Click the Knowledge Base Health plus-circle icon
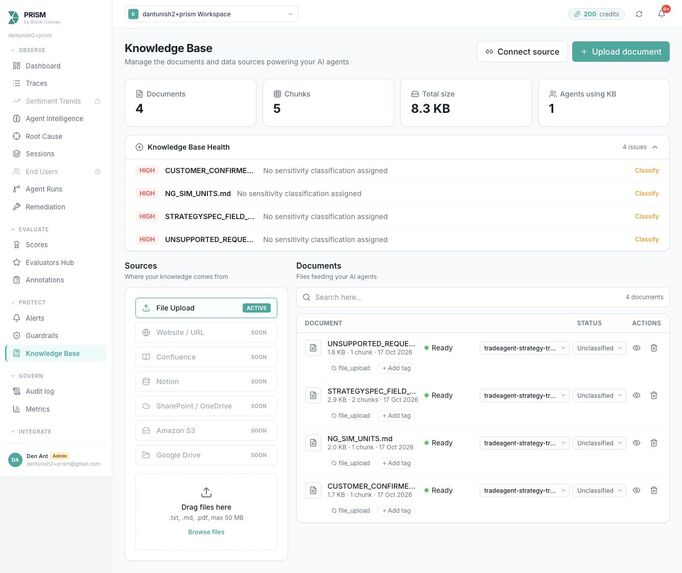Image resolution: width=682 pixels, height=573 pixels. [139, 147]
